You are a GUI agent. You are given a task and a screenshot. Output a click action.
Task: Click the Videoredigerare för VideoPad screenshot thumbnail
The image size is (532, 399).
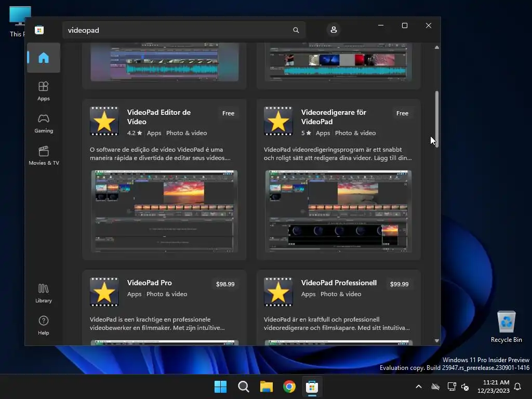pos(339,211)
